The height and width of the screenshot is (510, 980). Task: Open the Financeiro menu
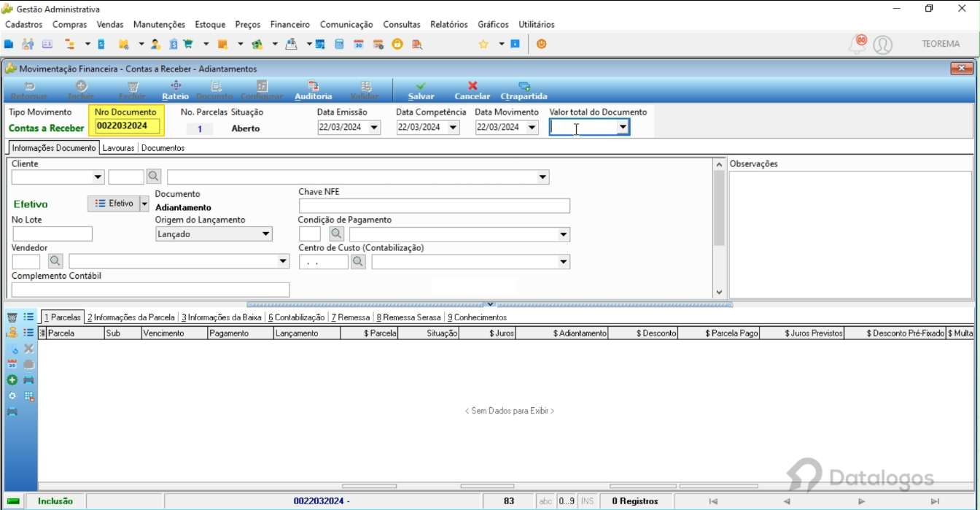pos(289,24)
